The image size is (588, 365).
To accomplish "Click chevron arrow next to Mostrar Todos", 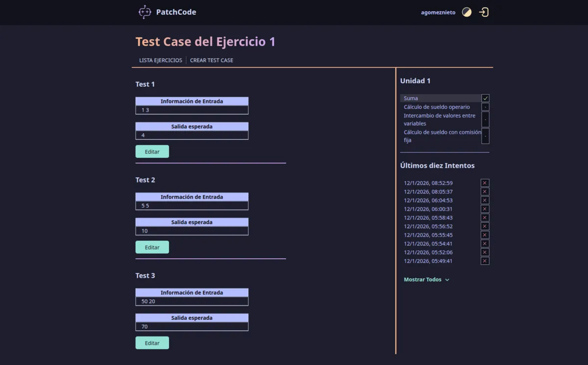I will point(447,280).
